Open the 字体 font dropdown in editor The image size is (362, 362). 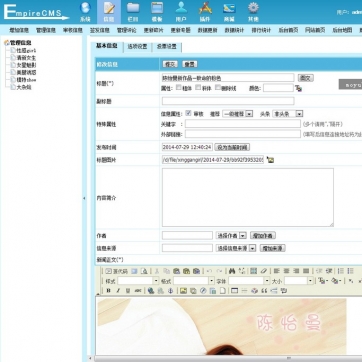point(249,281)
